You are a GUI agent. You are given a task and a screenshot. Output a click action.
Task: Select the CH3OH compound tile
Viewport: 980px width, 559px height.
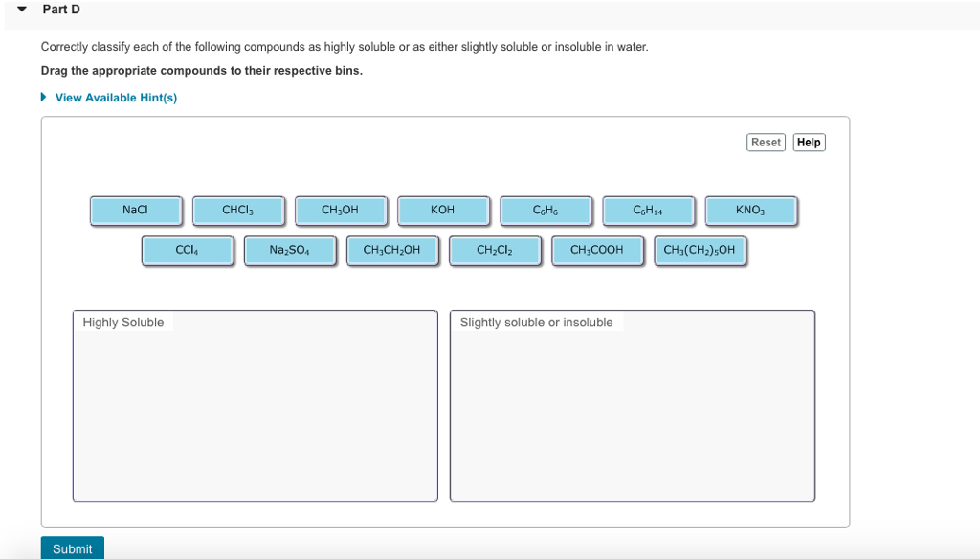pyautogui.click(x=342, y=210)
